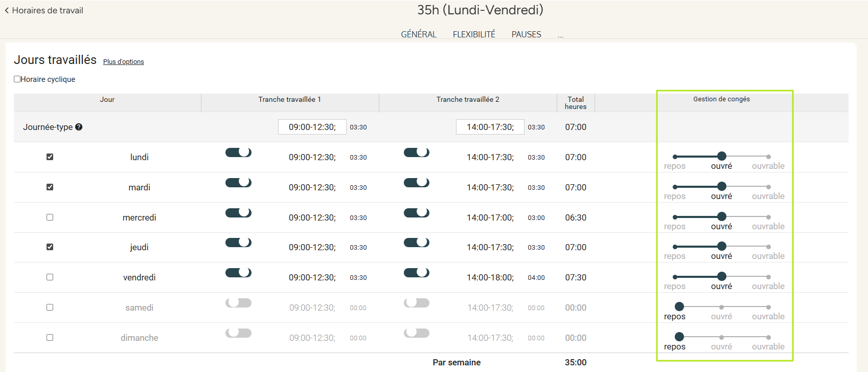Enable samedi's Tranche travaillée 1 toggle
The image size is (868, 372).
pos(238,303)
